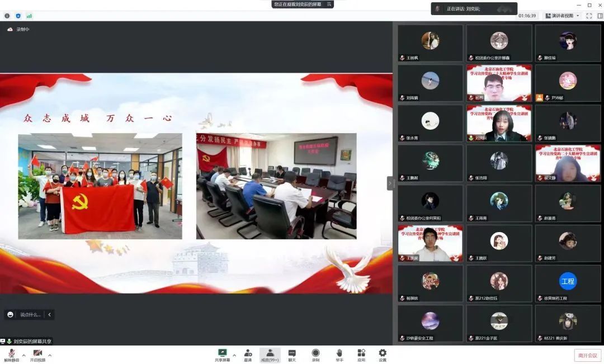Collapse the participant video panel handle
This screenshot has width=604, height=364.
[x=390, y=183]
